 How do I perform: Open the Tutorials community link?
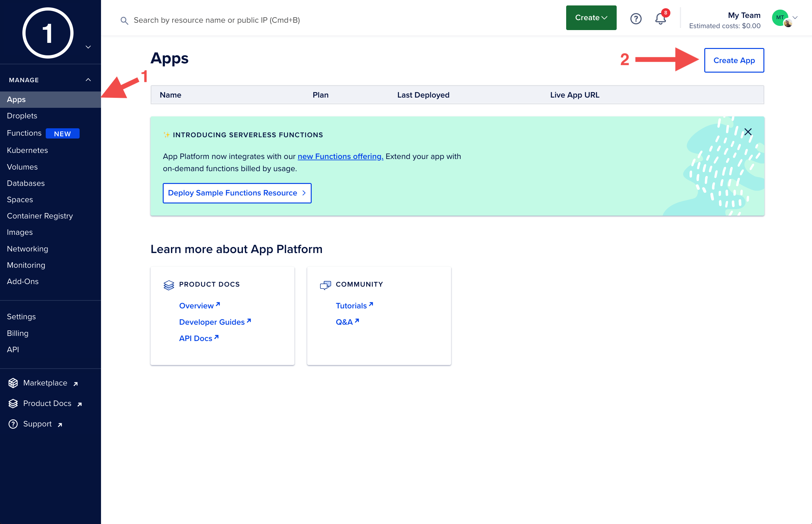[x=354, y=306]
